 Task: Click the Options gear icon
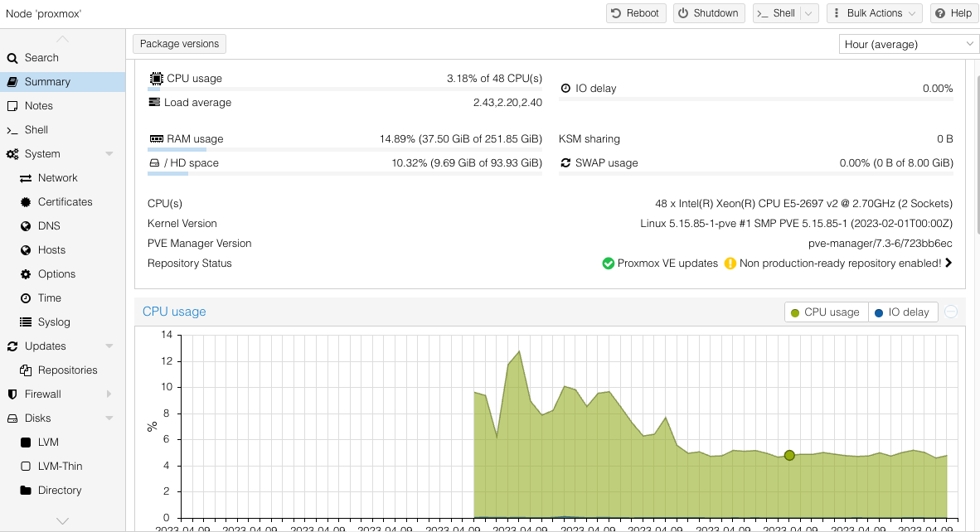click(x=26, y=274)
